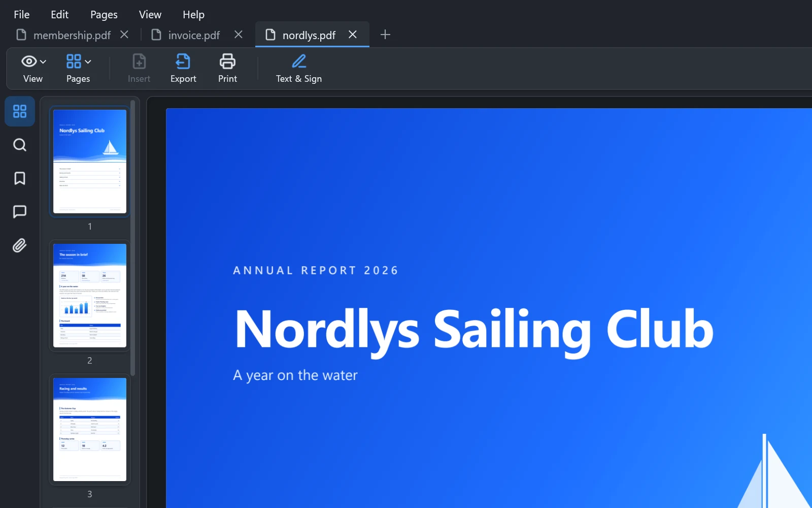Click the 'ANNUAL REPORT 2026' heading
The image size is (812, 508).
coord(316,270)
